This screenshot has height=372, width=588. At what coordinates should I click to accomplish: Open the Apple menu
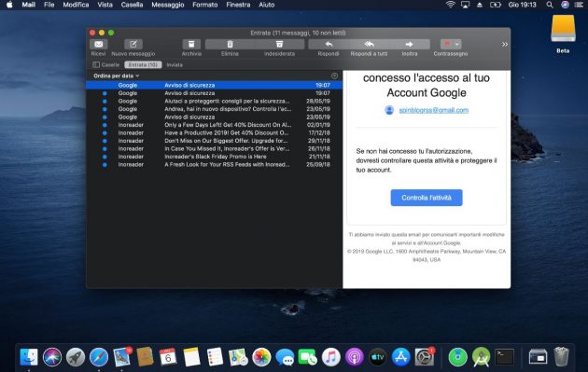point(9,5)
